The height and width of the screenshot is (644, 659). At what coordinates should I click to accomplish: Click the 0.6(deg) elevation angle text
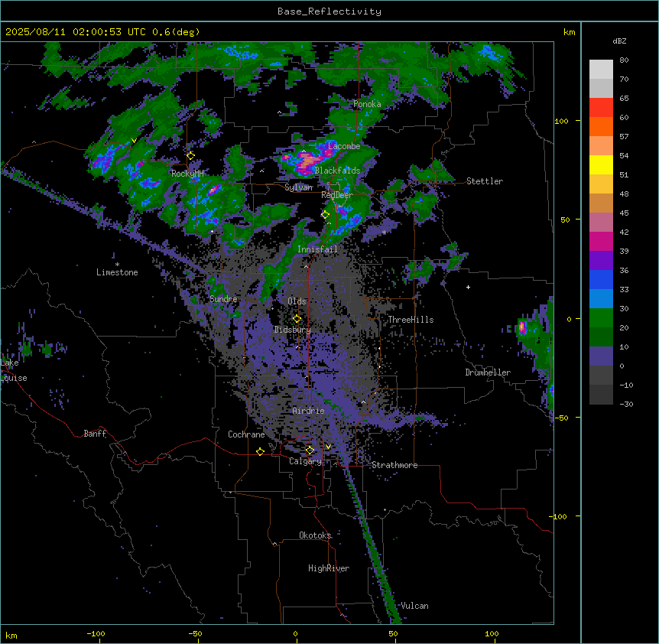pos(176,32)
